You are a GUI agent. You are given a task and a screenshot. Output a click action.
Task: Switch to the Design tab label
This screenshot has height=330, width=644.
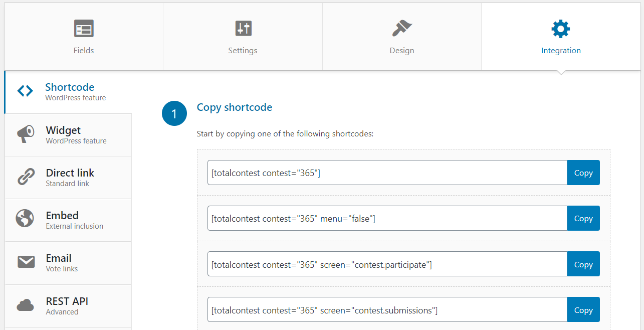(x=402, y=51)
